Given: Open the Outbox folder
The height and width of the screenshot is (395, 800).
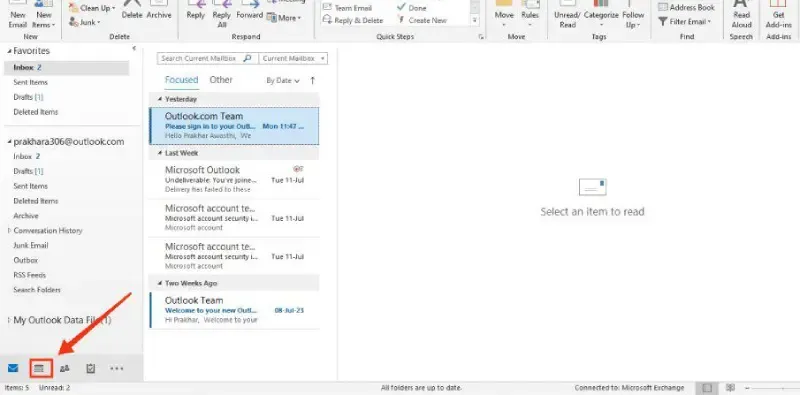Looking at the screenshot, I should click(x=26, y=260).
